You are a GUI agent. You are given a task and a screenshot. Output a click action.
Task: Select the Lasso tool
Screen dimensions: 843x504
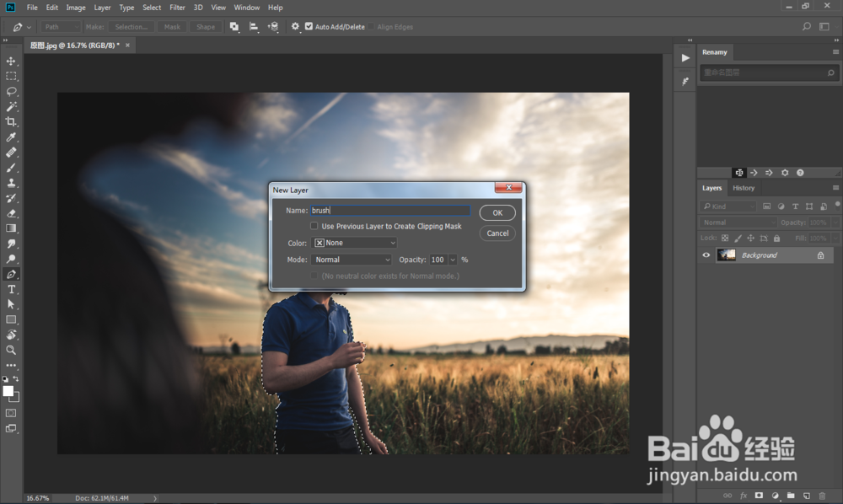[11, 91]
